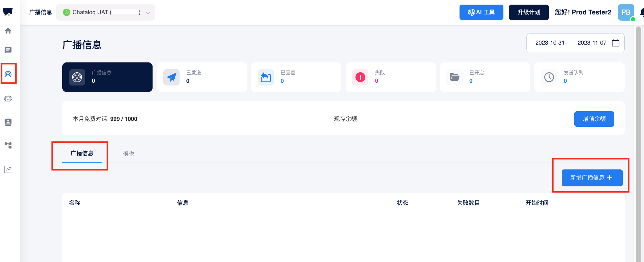Select the 失败 statistics card
The image size is (644, 262).
390,77
